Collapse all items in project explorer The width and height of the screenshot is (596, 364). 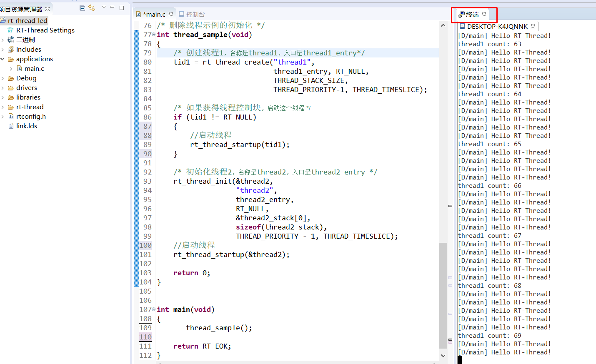pos(82,8)
